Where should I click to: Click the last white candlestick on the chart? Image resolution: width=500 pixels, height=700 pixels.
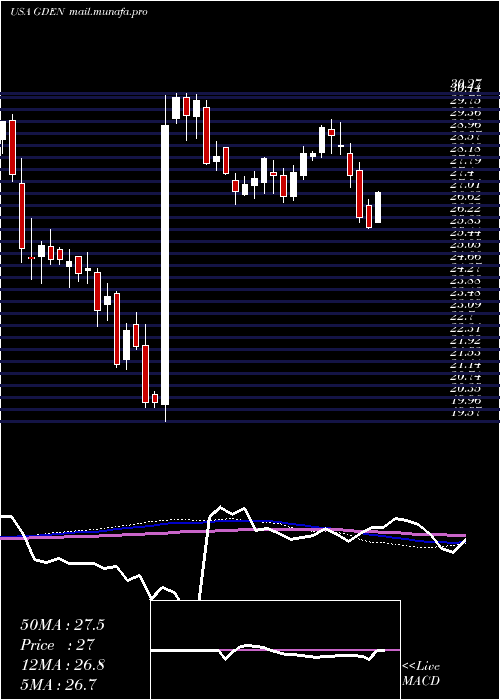[378, 208]
